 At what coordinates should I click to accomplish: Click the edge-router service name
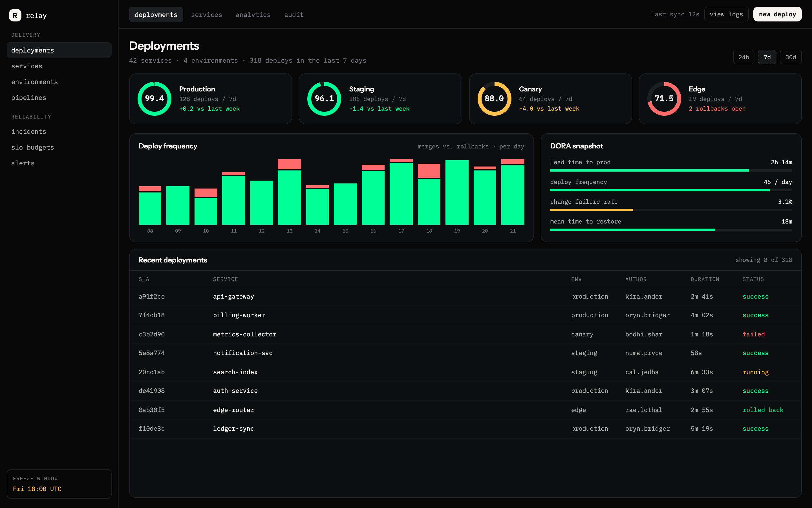[x=233, y=410]
